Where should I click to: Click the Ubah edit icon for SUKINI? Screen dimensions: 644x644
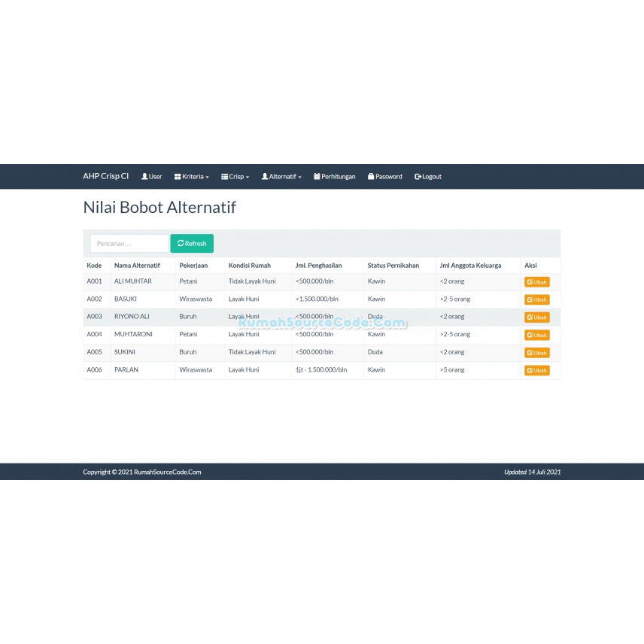click(x=530, y=353)
